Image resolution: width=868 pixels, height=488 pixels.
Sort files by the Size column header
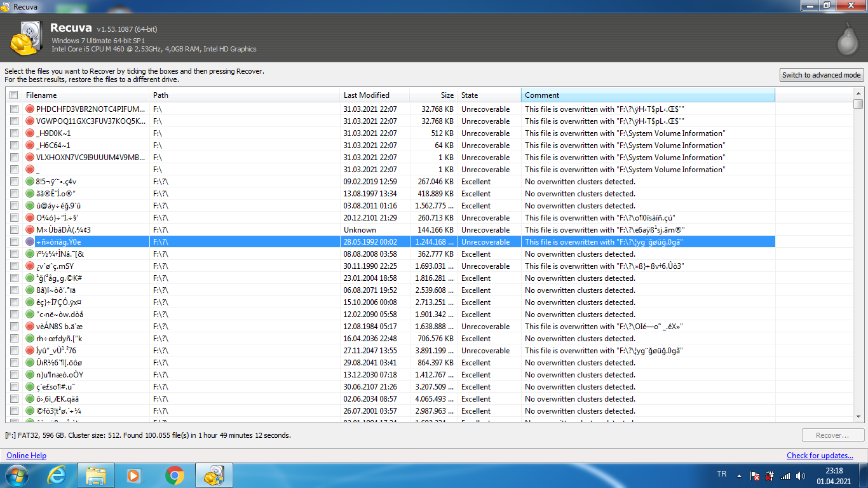(x=433, y=95)
